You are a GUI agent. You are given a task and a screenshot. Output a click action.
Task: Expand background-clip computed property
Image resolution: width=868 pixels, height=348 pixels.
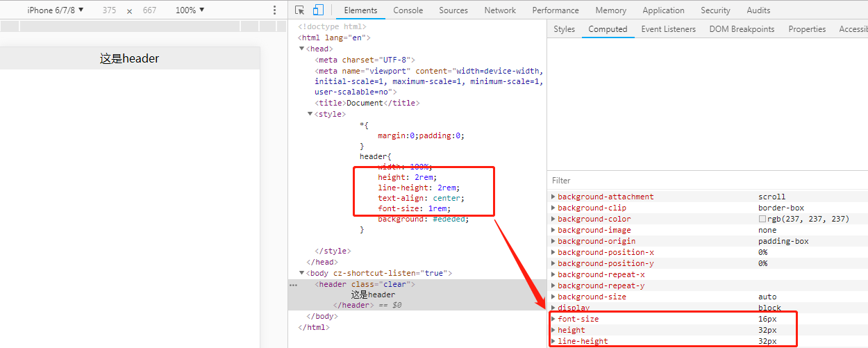click(553, 208)
